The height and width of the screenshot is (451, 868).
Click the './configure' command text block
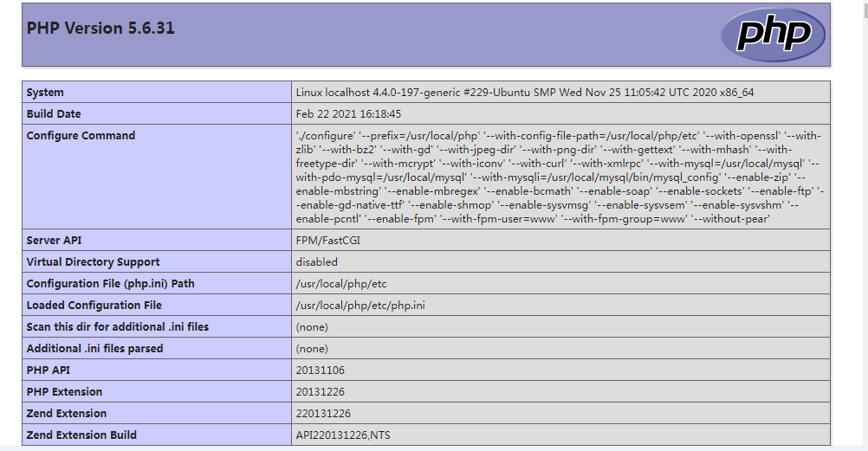coord(559,177)
